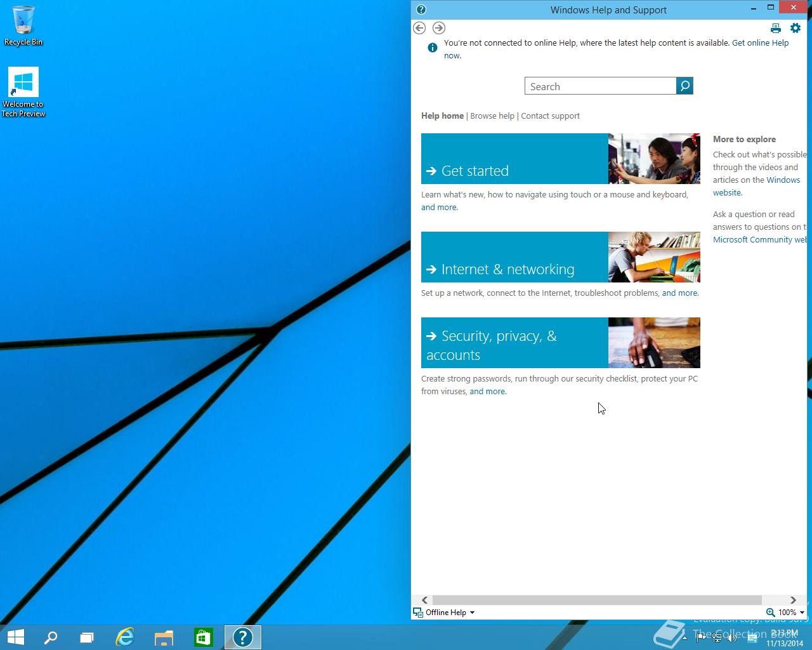Click 'and more' under Security description
The width and height of the screenshot is (812, 650).
point(487,391)
